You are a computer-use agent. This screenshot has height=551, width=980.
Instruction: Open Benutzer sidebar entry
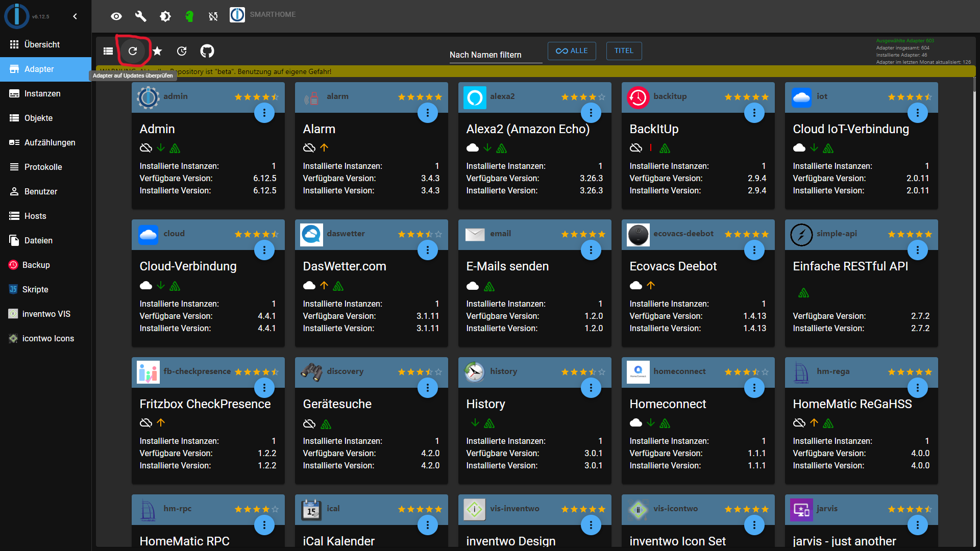46,191
